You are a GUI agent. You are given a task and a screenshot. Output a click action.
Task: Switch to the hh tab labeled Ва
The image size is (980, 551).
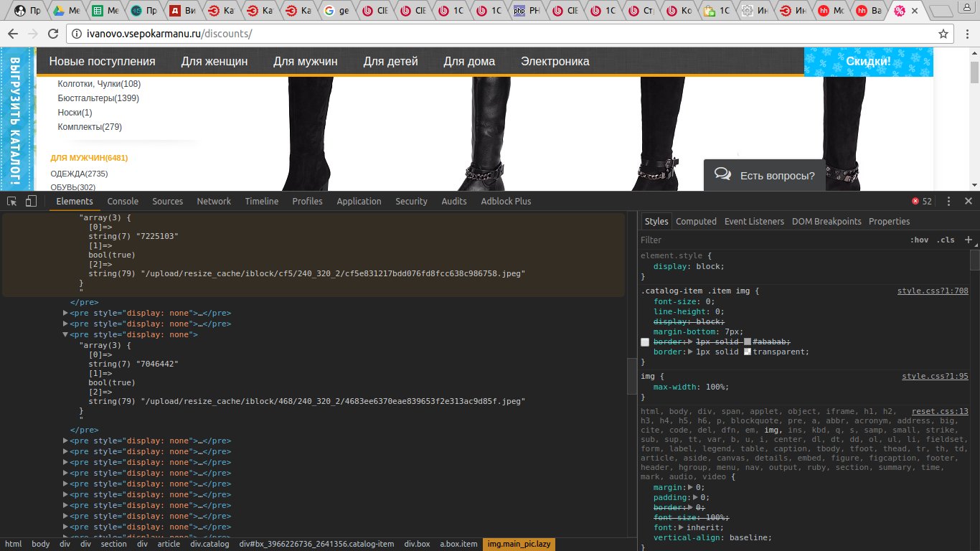pos(870,11)
